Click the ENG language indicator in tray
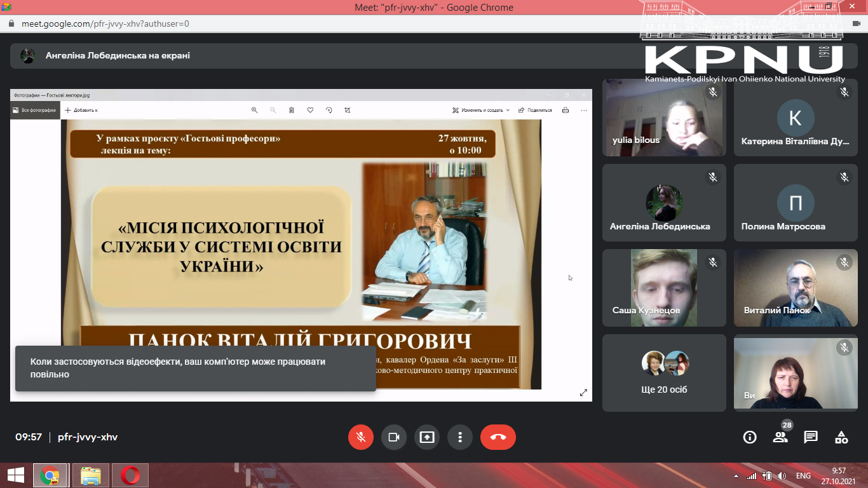 pyautogui.click(x=803, y=476)
